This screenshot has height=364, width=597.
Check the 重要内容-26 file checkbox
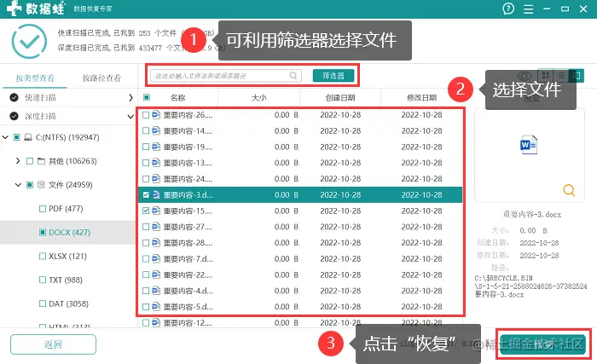146,114
